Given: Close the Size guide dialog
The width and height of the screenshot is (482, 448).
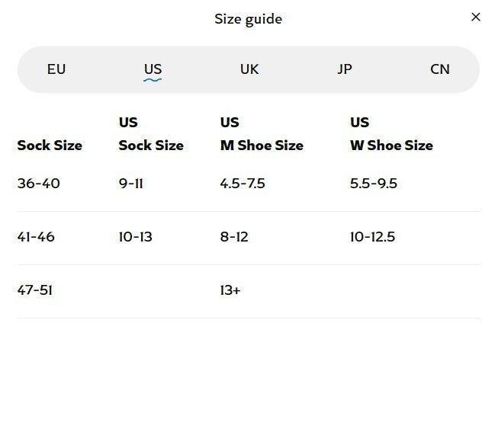Looking at the screenshot, I should pos(475,18).
